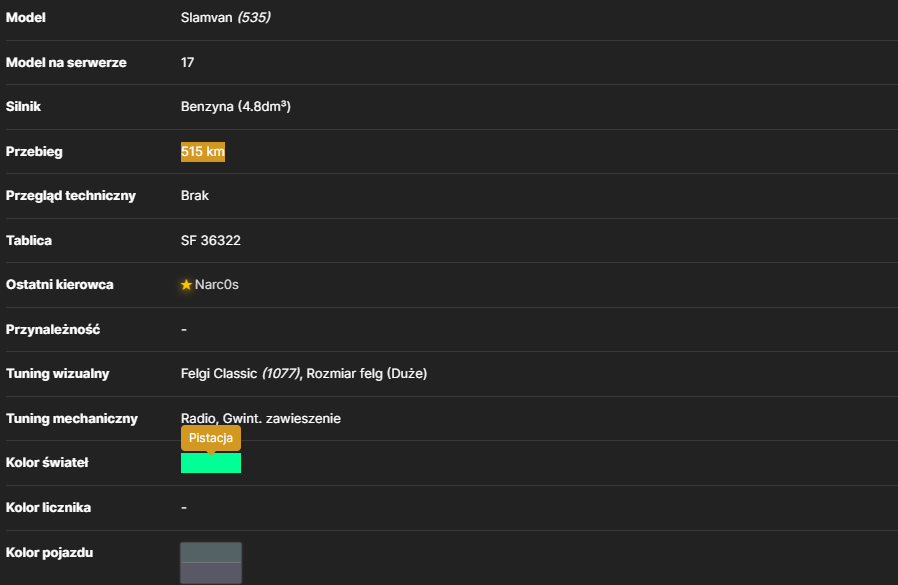The image size is (898, 585).
Task: Click the gold star next to Narc0s
Action: [186, 285]
